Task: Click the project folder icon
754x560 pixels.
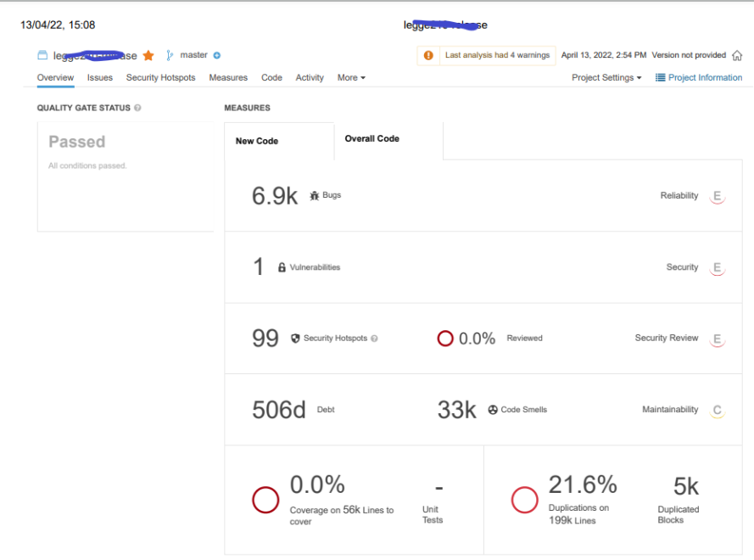Action: (x=42, y=55)
